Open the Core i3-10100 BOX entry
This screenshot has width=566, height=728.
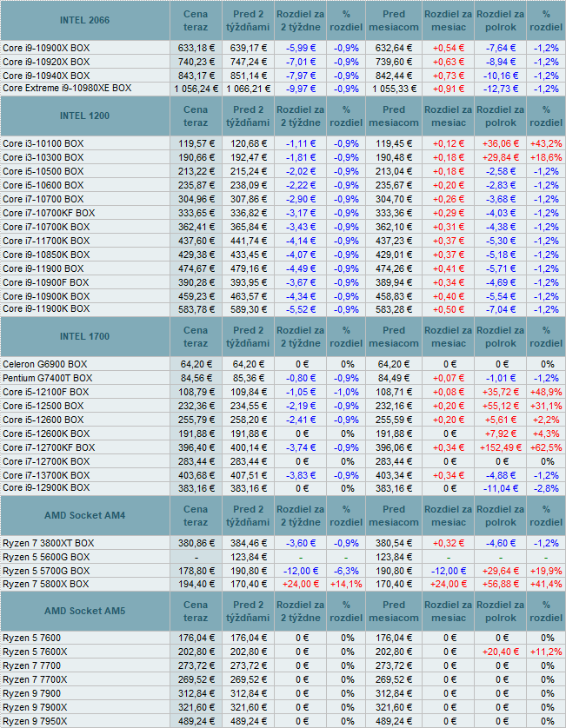click(43, 143)
